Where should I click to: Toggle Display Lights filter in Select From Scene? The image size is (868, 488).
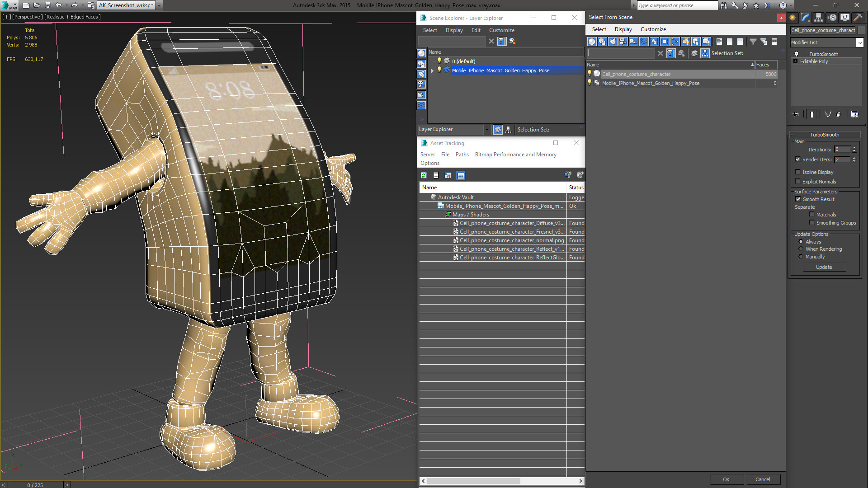[x=613, y=42]
